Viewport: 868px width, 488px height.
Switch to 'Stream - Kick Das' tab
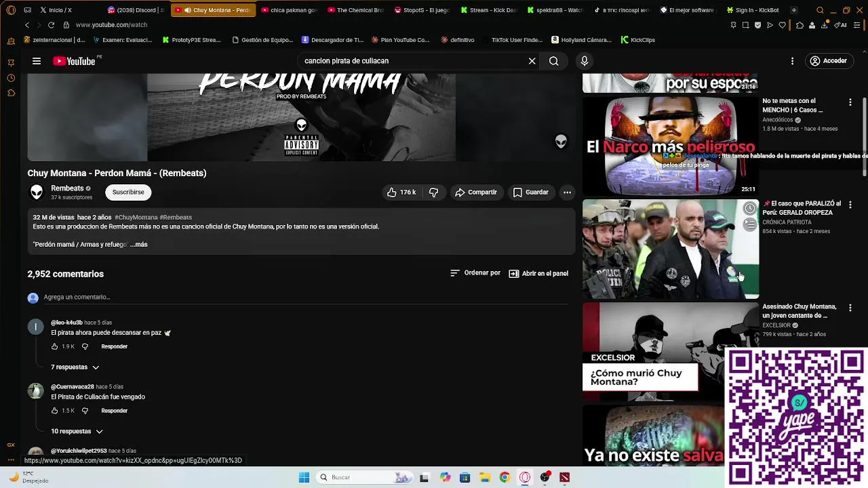[488, 10]
